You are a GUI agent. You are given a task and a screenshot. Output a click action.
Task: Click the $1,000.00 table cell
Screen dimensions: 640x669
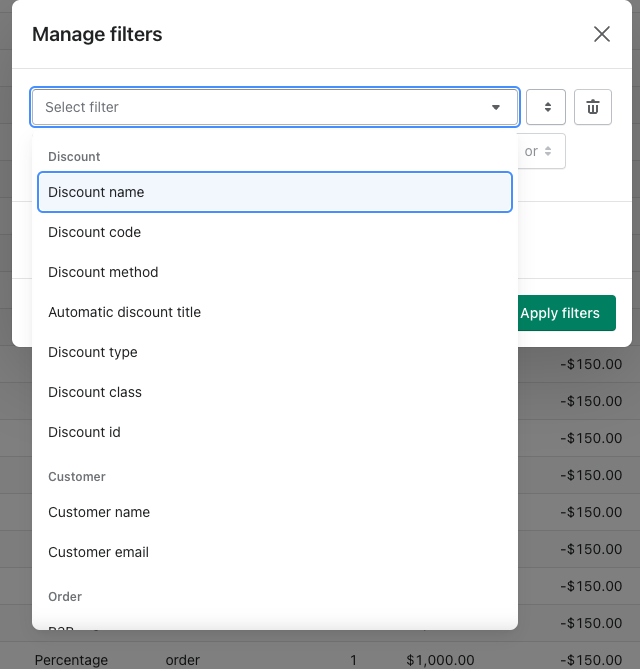(440, 660)
